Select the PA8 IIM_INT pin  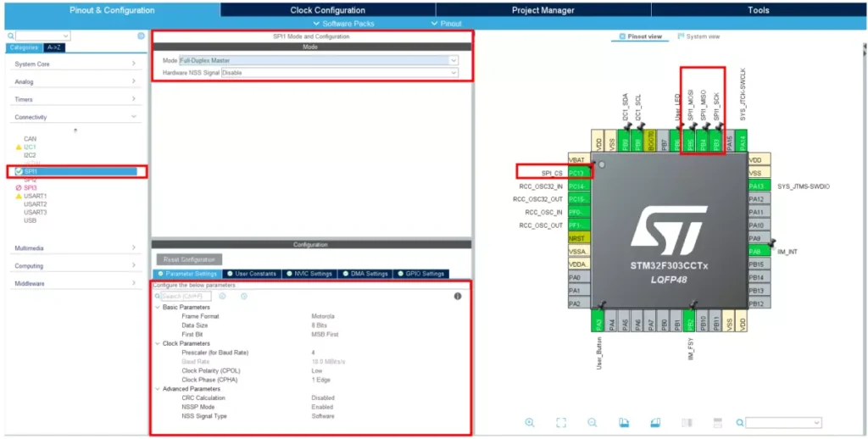759,252
